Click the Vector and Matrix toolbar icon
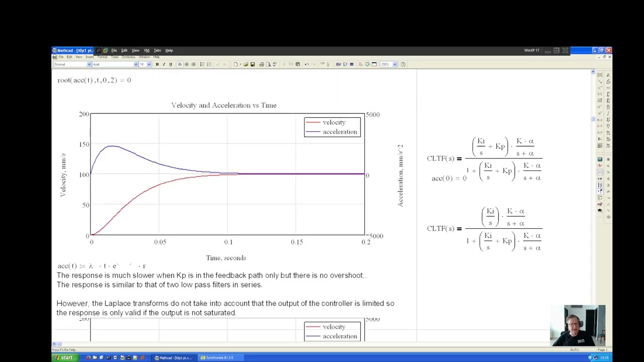Screen dimensions: 644x362 coord(600,172)
